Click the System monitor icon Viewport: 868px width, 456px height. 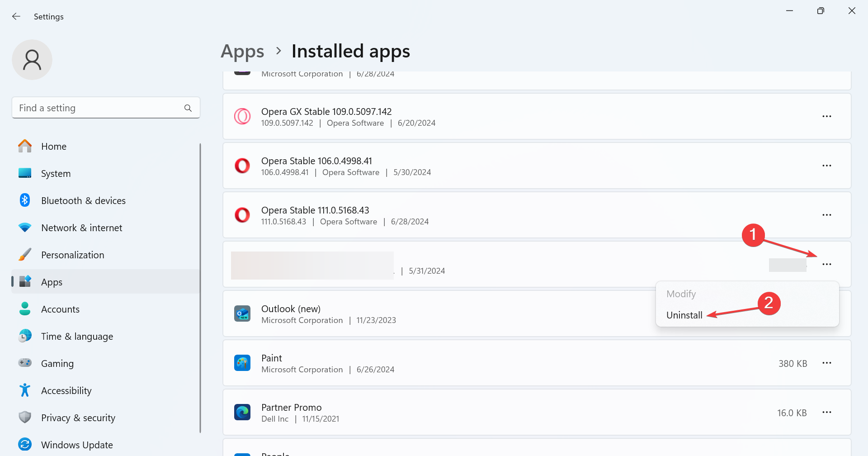click(25, 173)
